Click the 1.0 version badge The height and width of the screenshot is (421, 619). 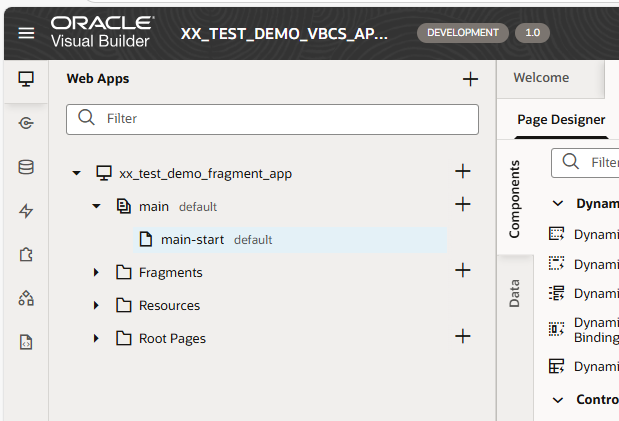(x=532, y=32)
